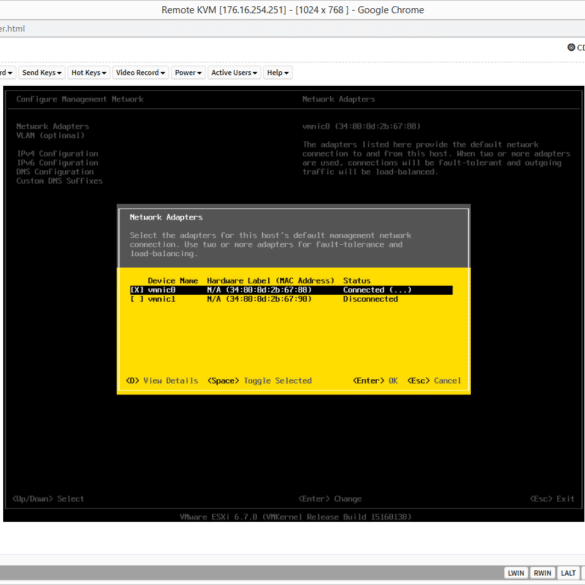Click the LALT key button
585x585 pixels.
click(568, 573)
